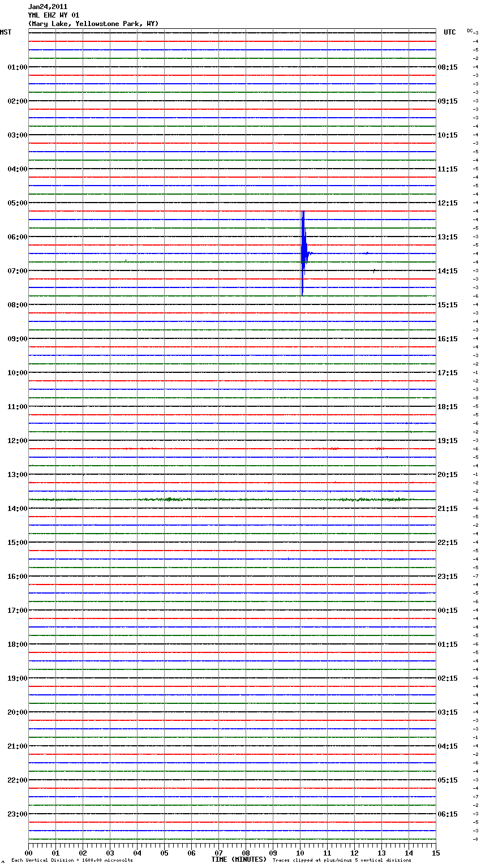Viewport: 481px width, 868px height.
Task: Select the MST time label "22:00"
Action: pyautogui.click(x=18, y=780)
